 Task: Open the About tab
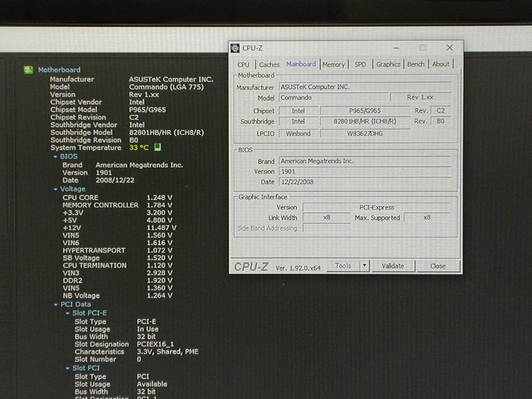tap(441, 64)
